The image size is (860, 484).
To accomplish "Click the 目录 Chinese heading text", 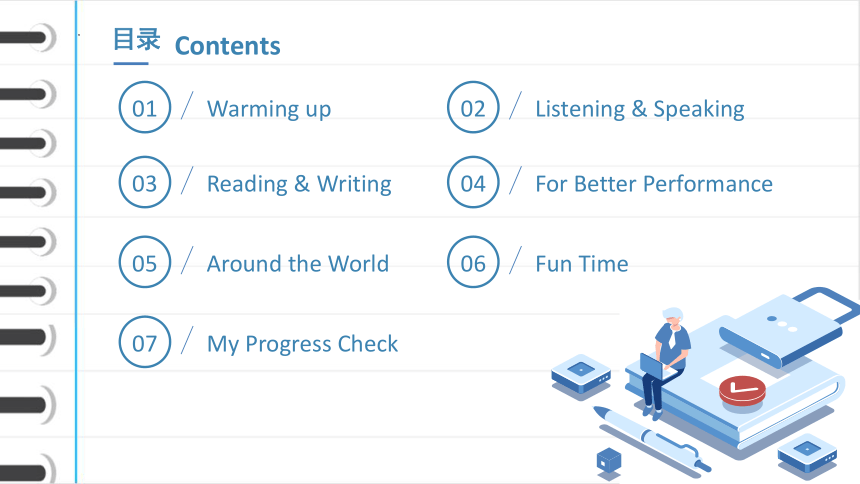I will (x=137, y=40).
